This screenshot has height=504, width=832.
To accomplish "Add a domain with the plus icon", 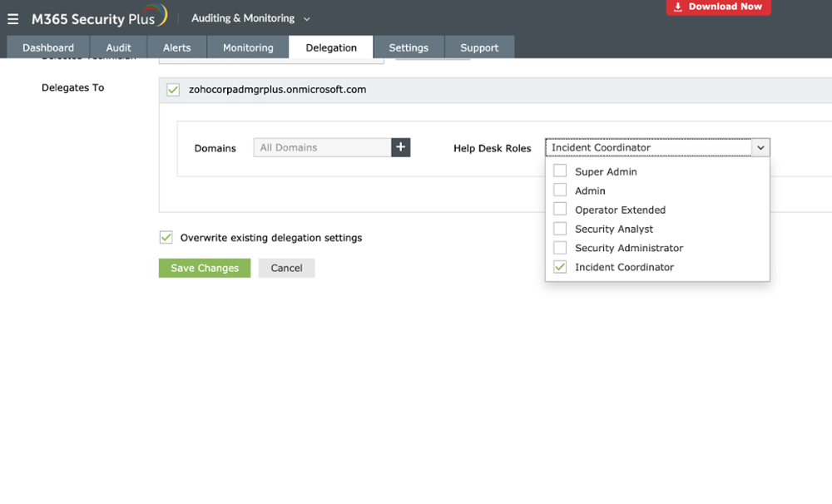I will pyautogui.click(x=401, y=147).
